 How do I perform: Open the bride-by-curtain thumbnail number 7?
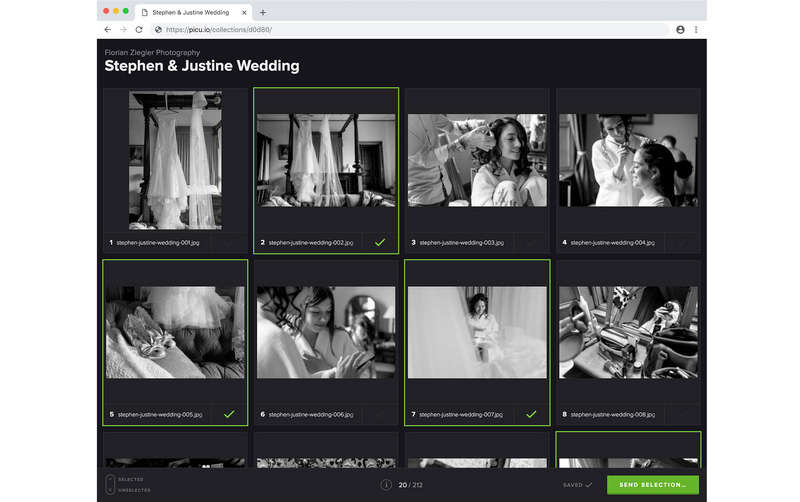[x=477, y=332]
